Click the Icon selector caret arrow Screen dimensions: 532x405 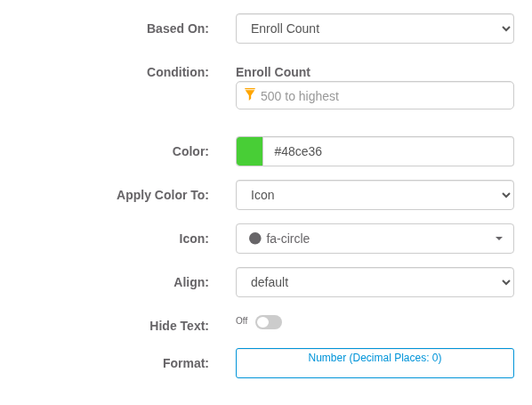(499, 239)
